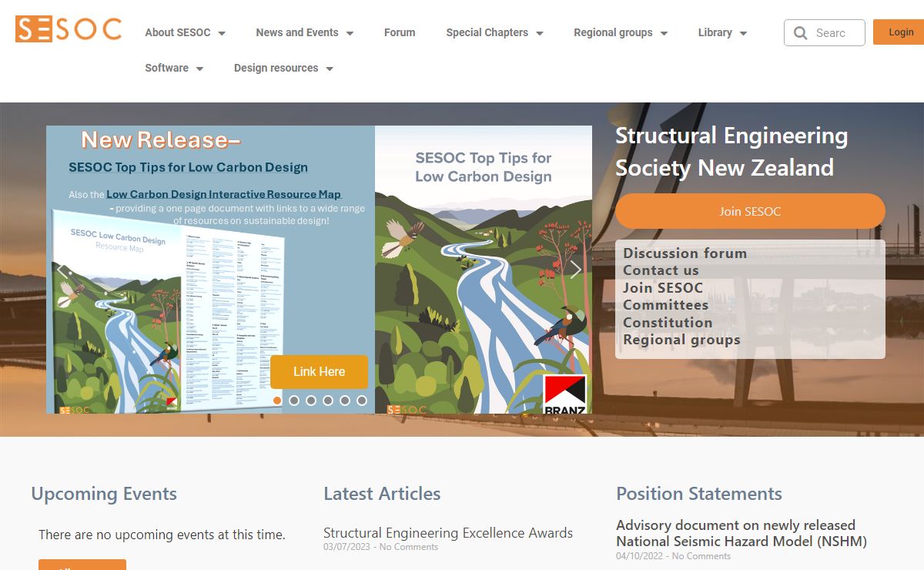Select the sixth carousel dot indicator
Viewport: 924px width, 570px height.
click(362, 401)
